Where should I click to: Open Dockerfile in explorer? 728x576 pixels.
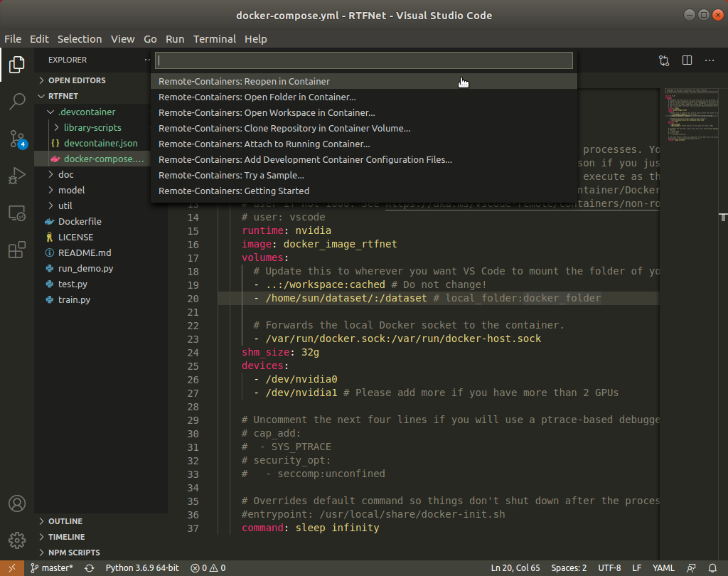tap(80, 222)
